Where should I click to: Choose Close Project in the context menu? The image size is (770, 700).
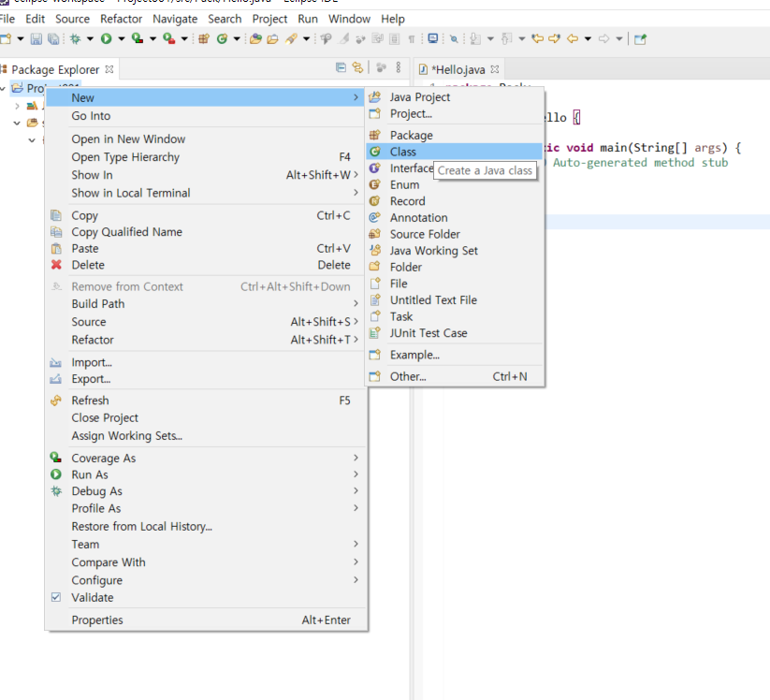(206, 418)
